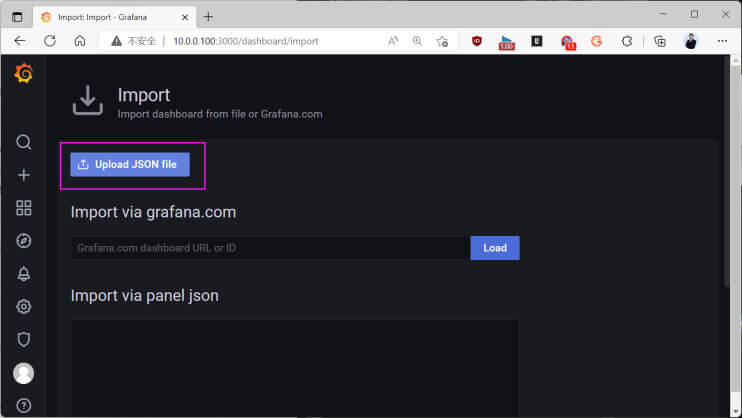This screenshot has width=742, height=418.
Task: Open the Server Admin shield icon
Action: tap(24, 339)
